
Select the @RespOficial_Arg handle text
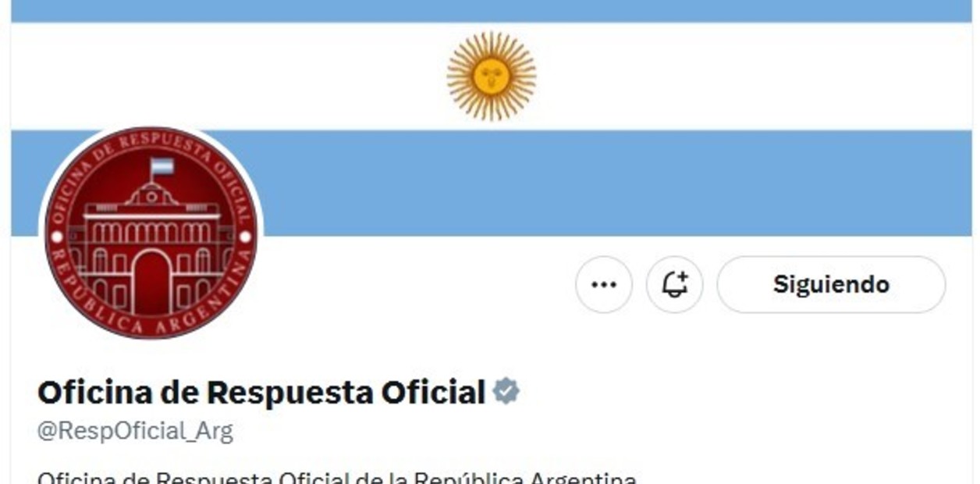tap(135, 432)
